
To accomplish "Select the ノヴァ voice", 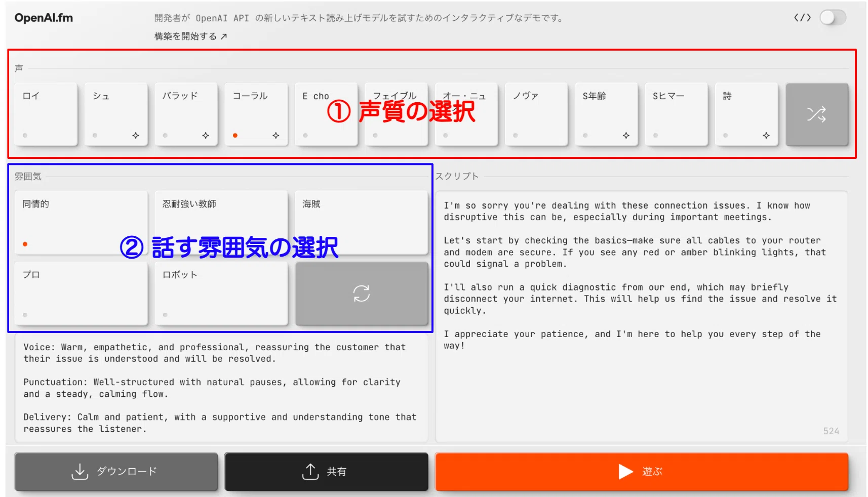I will pos(536,114).
